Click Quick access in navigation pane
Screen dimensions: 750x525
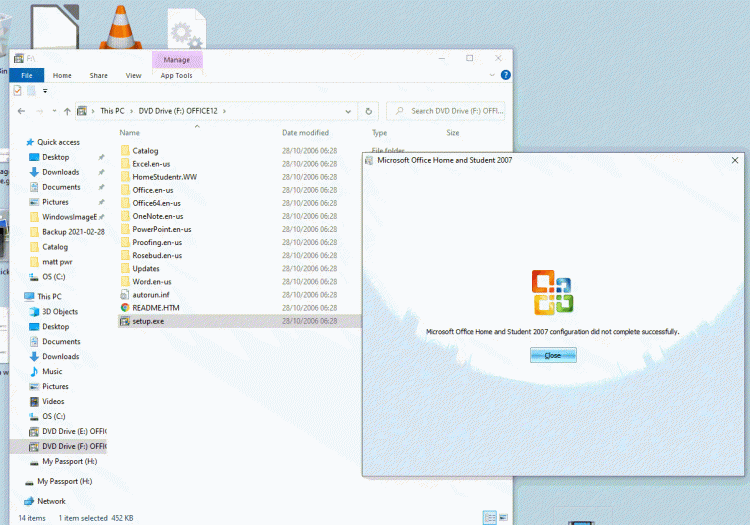coord(58,142)
